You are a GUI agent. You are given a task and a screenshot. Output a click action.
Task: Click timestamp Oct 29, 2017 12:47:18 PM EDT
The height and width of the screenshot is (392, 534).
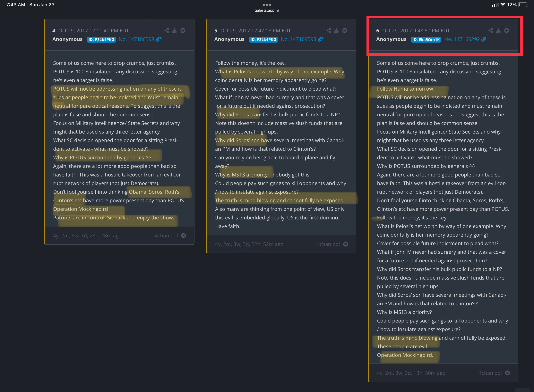tap(256, 31)
